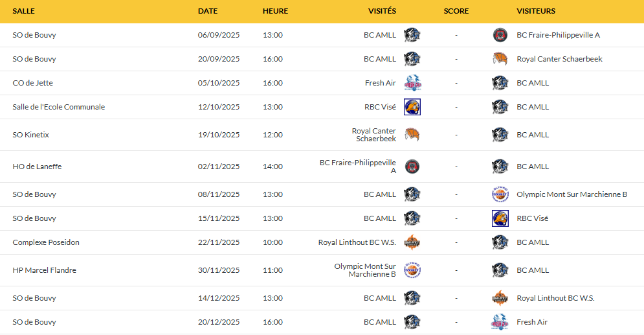Image resolution: width=644 pixels, height=335 pixels.
Task: Sort by the DATE column header
Action: coord(208,11)
